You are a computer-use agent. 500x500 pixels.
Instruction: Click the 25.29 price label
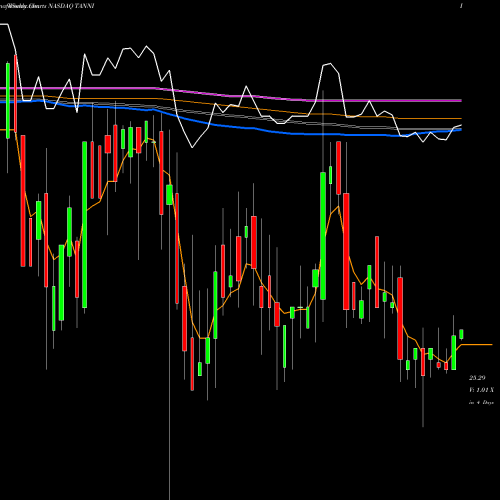click(477, 378)
